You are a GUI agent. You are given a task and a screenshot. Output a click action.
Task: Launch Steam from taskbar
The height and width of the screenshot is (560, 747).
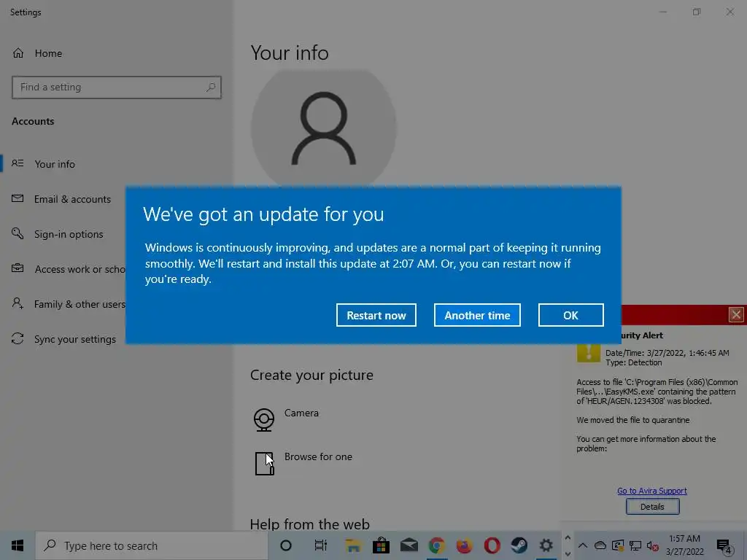tap(519, 545)
